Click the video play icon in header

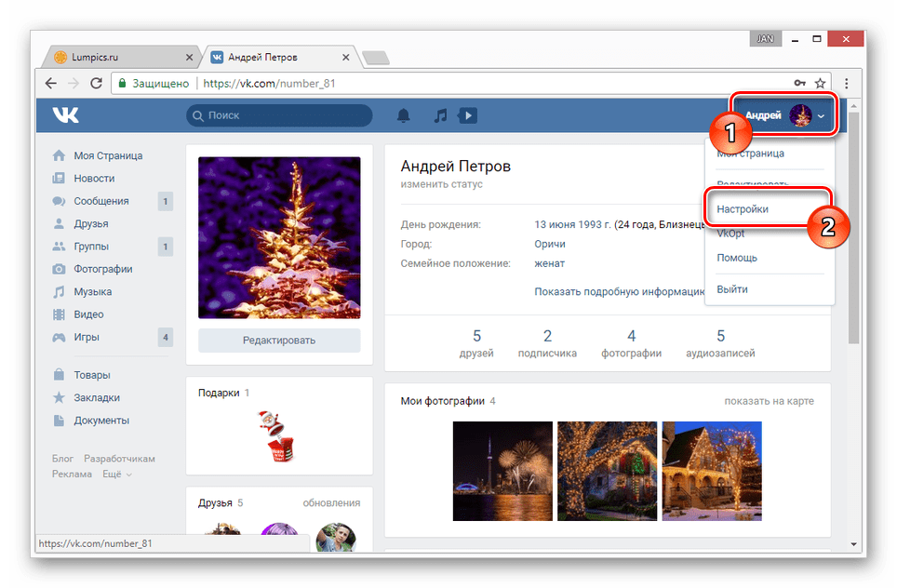(x=467, y=115)
